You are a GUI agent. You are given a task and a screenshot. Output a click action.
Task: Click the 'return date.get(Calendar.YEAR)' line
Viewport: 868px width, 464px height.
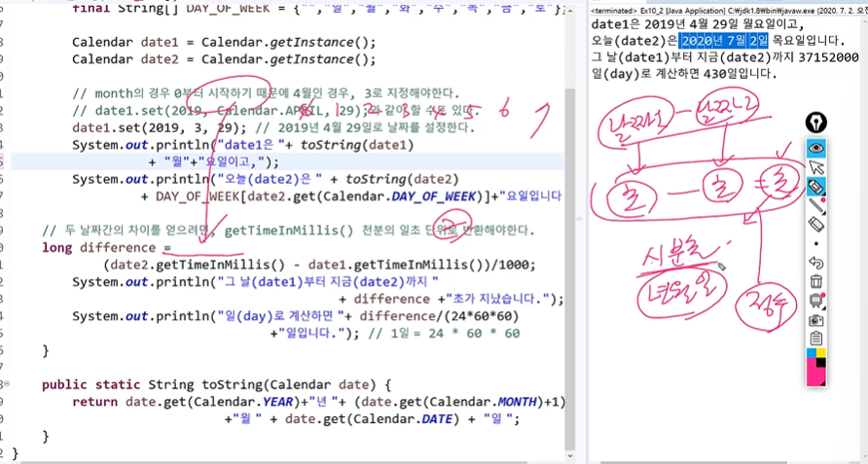319,402
